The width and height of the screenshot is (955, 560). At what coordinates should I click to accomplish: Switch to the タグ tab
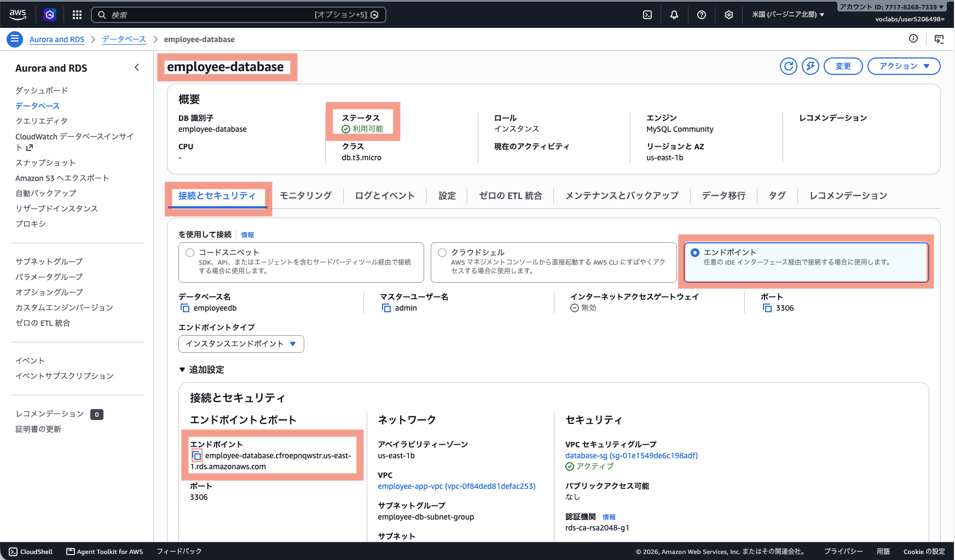[777, 196]
